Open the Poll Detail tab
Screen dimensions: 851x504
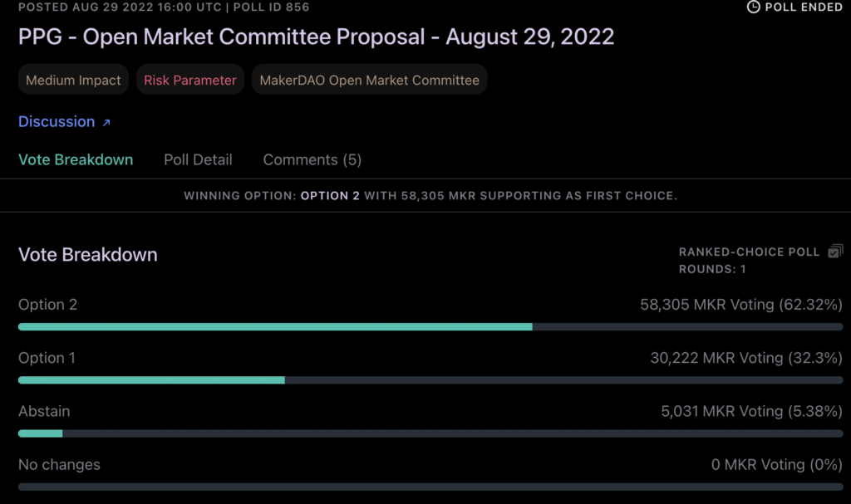tap(198, 159)
